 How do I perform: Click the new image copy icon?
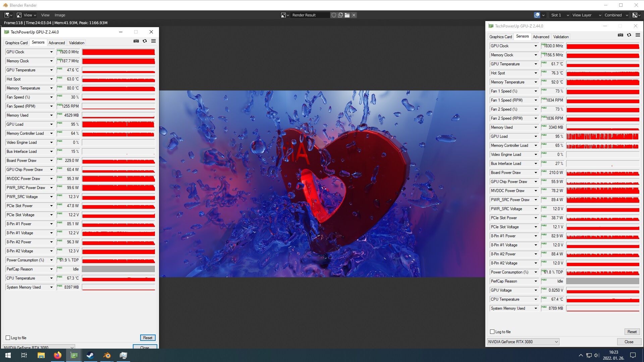340,15
